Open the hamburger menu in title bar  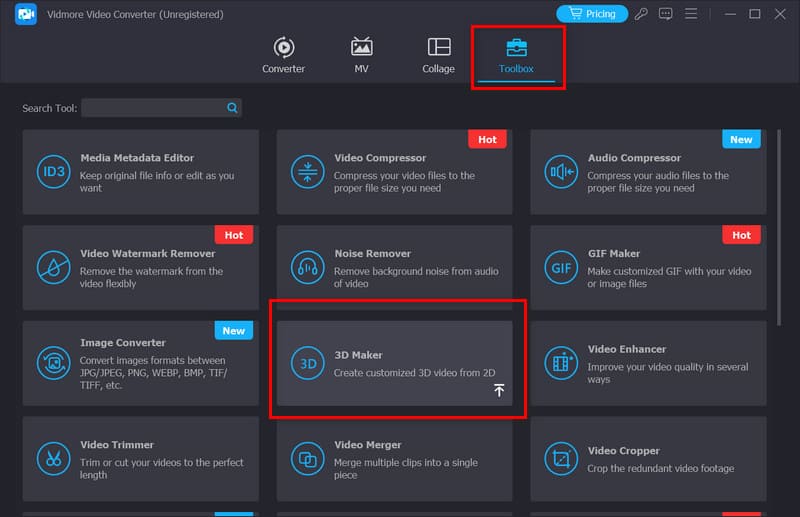[697, 14]
